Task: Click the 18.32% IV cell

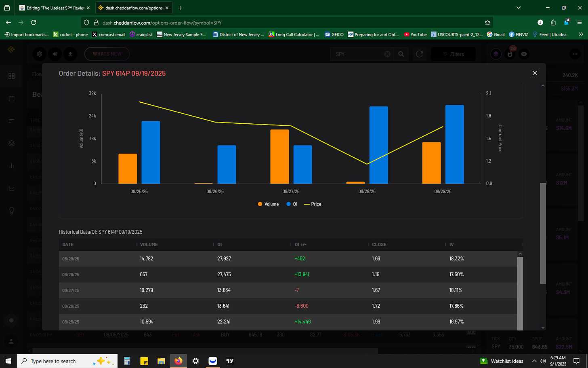Action: pyautogui.click(x=457, y=259)
